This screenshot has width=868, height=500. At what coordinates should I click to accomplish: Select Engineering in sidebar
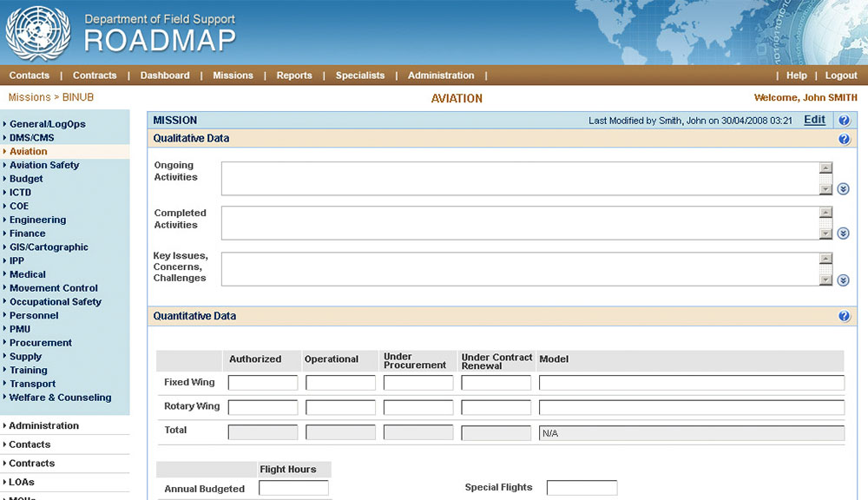tap(37, 220)
